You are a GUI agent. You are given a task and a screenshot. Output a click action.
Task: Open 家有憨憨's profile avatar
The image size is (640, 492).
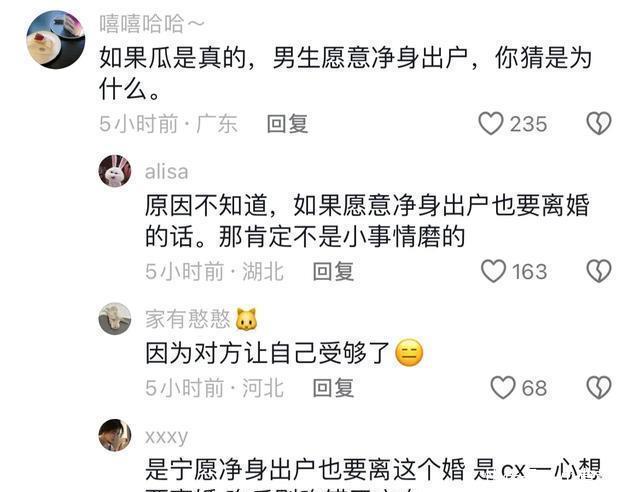[x=115, y=318]
